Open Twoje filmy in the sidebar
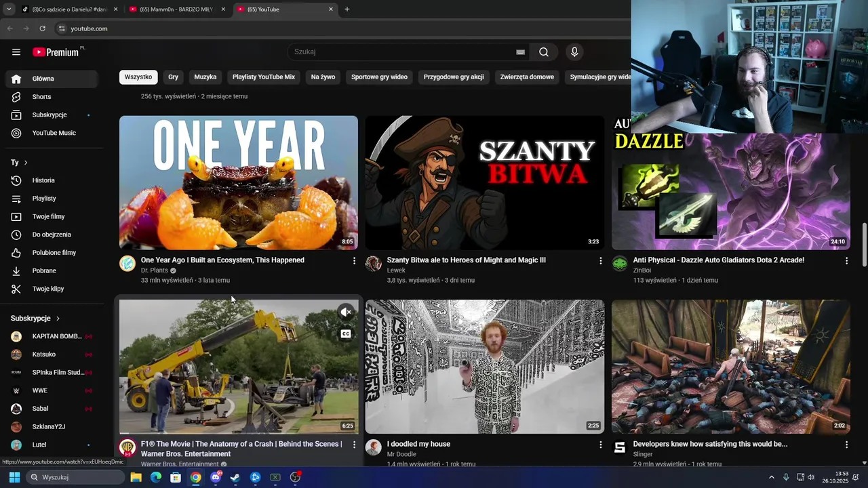The width and height of the screenshot is (868, 488). [x=48, y=217]
